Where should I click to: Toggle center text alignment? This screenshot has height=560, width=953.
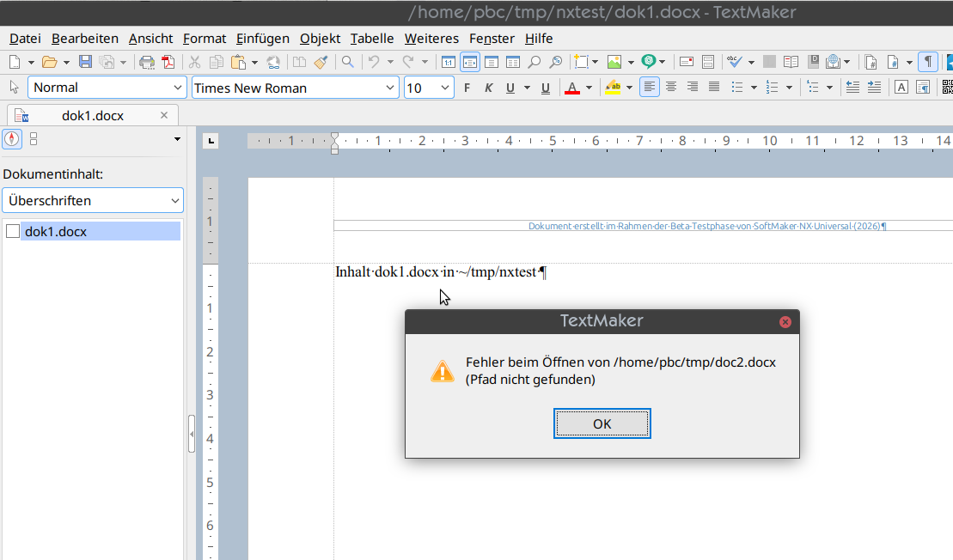click(x=671, y=88)
